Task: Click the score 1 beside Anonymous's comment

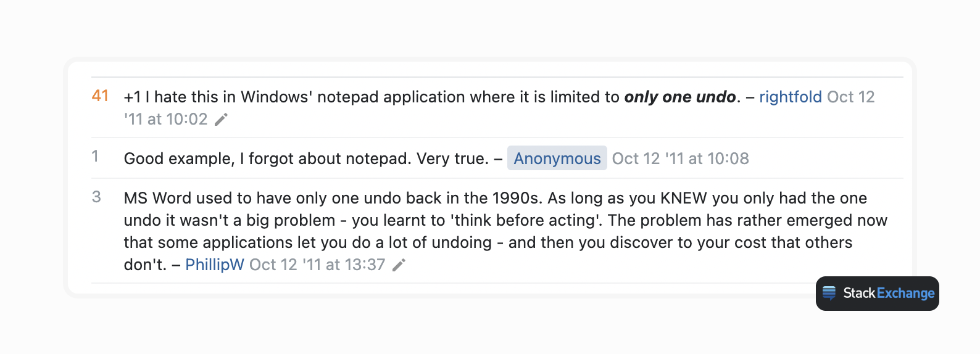Action: (x=95, y=157)
